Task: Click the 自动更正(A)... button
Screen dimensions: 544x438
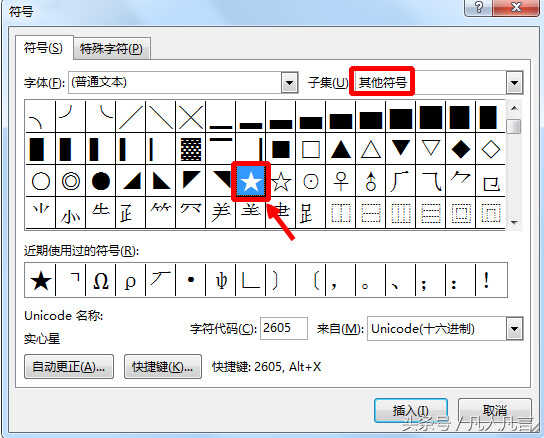Action: pos(69,367)
